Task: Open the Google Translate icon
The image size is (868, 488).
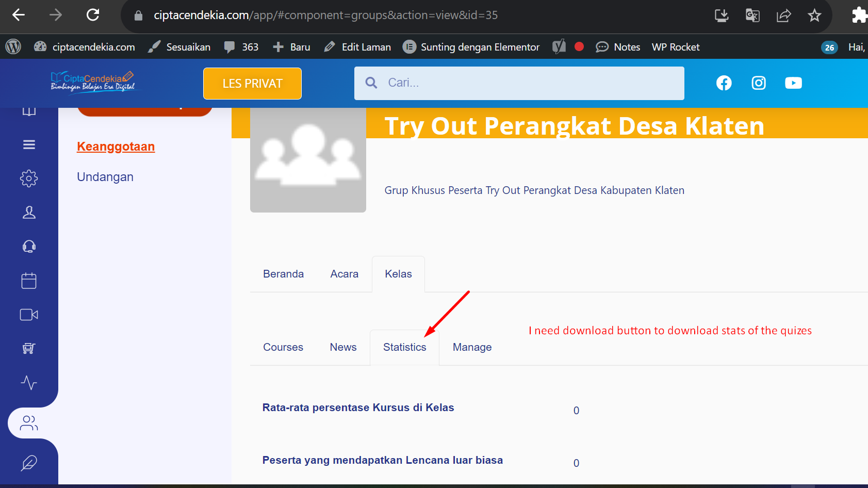Action: (x=752, y=15)
